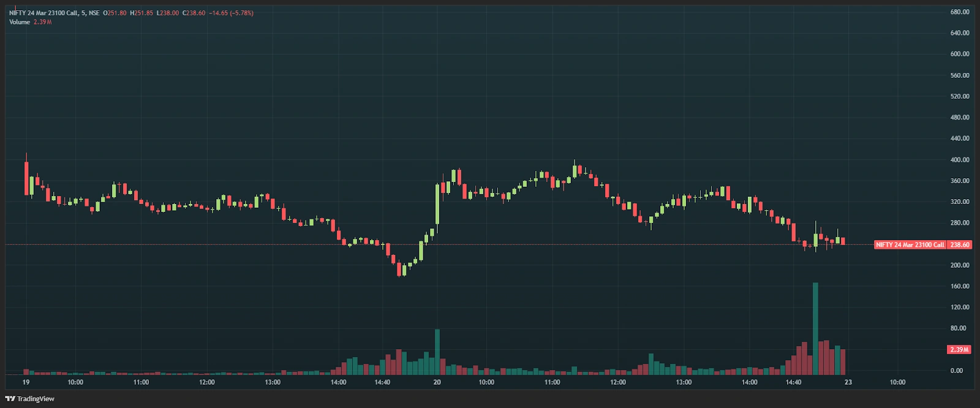980x408 pixels.
Task: Click the red NIFTY 24 Mar 23100 Call line label
Action: coord(910,244)
